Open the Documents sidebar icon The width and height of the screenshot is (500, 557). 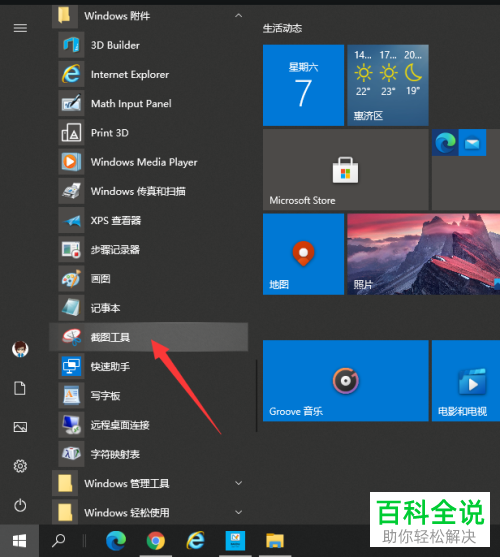20,388
